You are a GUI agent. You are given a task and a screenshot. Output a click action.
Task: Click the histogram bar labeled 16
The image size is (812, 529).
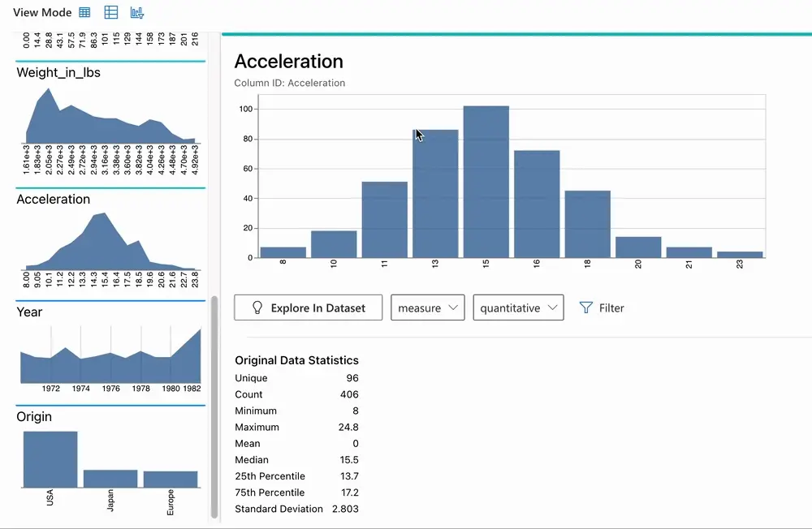coord(537,204)
